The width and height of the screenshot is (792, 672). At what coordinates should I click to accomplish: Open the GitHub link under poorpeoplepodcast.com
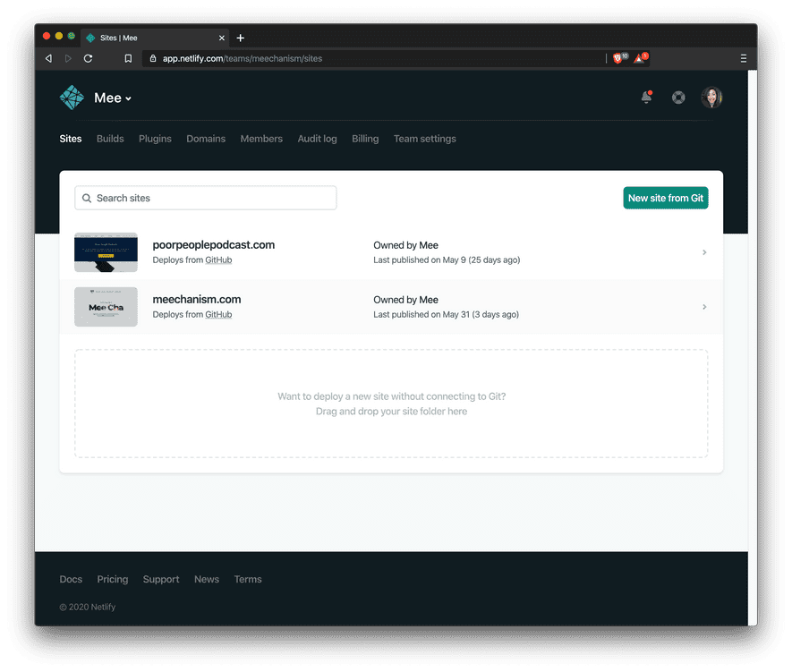tap(218, 259)
